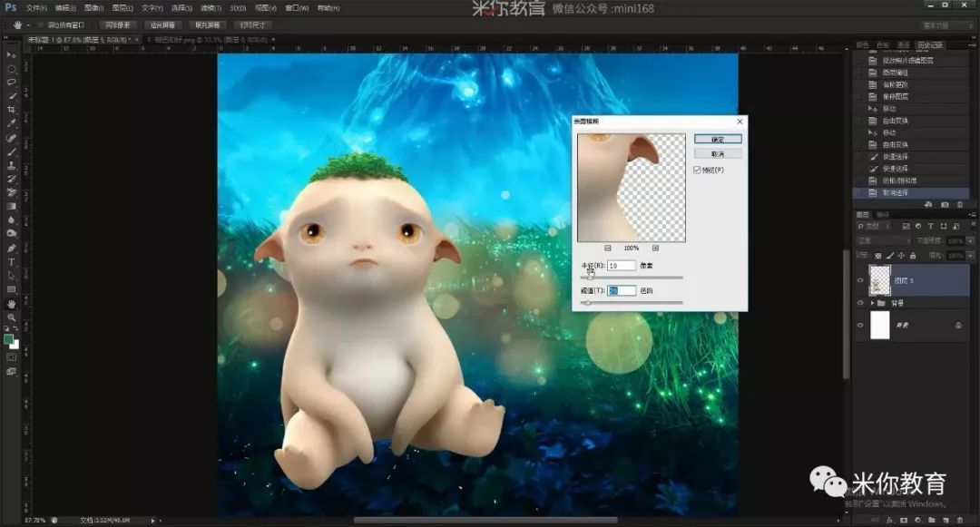Click 确定 in Surface Blur dialog
The image size is (980, 527).
pyautogui.click(x=718, y=140)
